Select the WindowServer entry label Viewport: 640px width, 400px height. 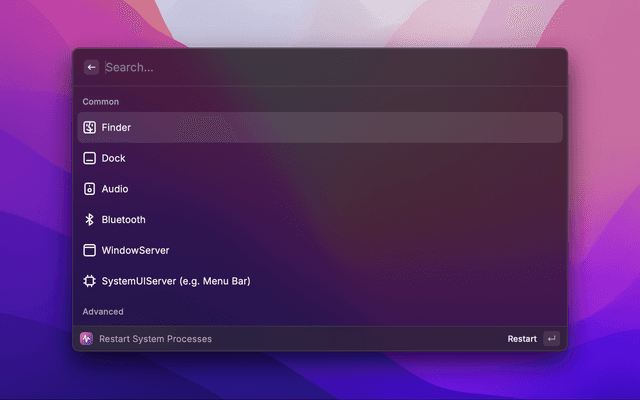pyautogui.click(x=135, y=250)
